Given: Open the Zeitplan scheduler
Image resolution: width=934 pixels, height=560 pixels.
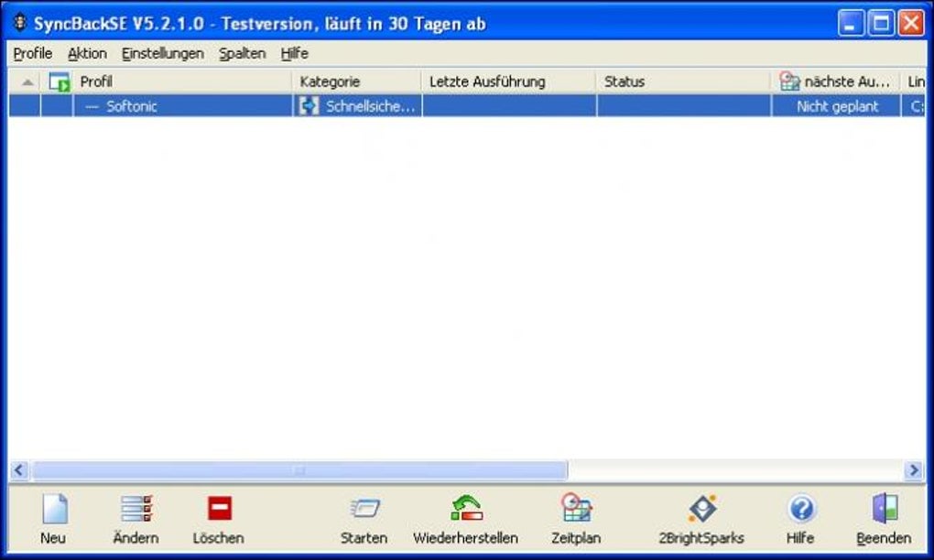Looking at the screenshot, I should point(576,519).
